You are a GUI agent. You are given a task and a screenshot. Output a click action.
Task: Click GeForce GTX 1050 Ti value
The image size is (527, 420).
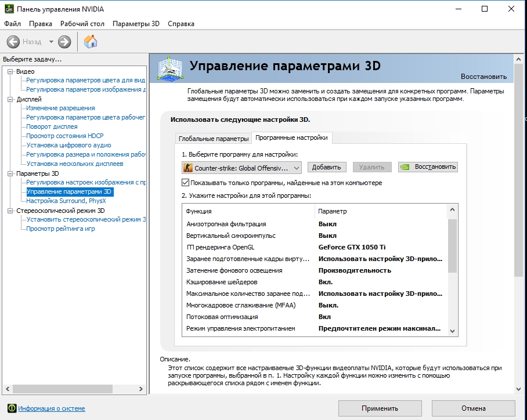(352, 247)
